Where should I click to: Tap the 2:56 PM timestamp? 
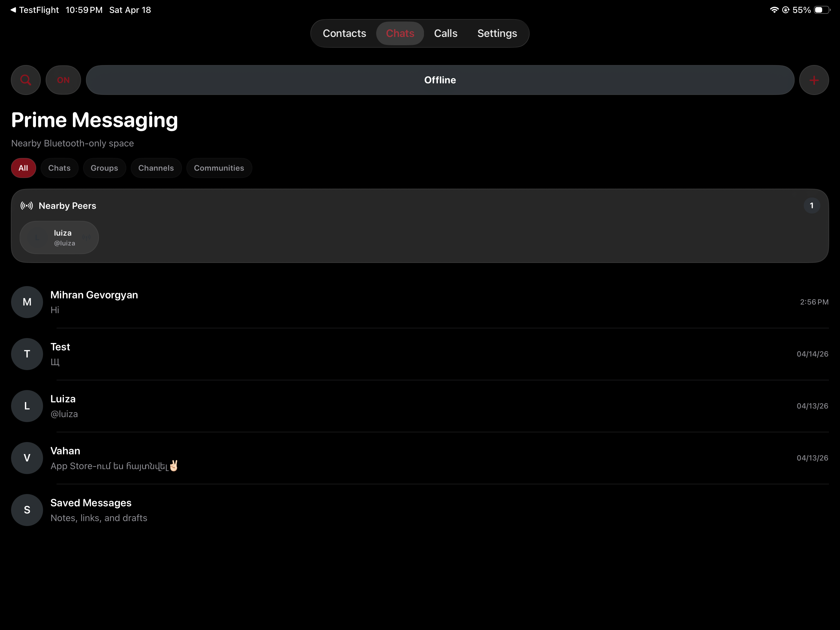point(814,302)
